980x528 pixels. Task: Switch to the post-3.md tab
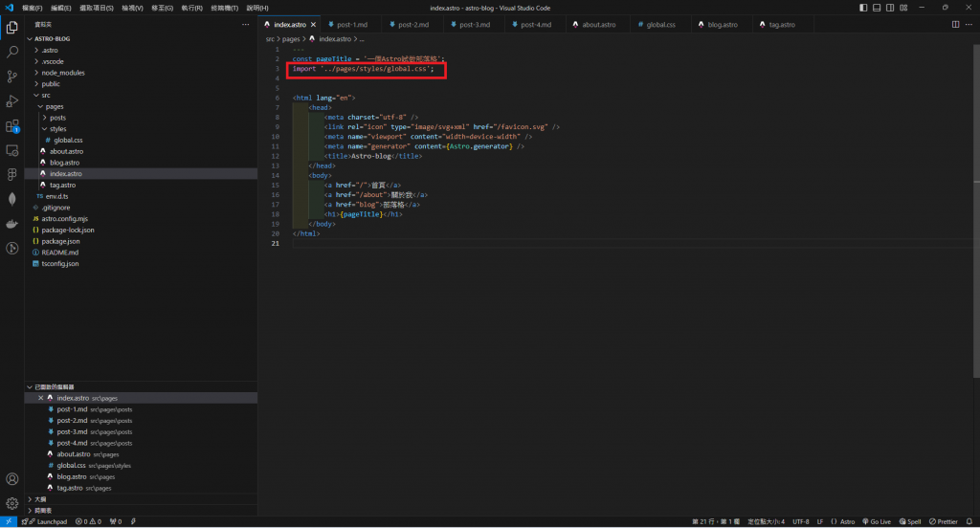point(474,24)
